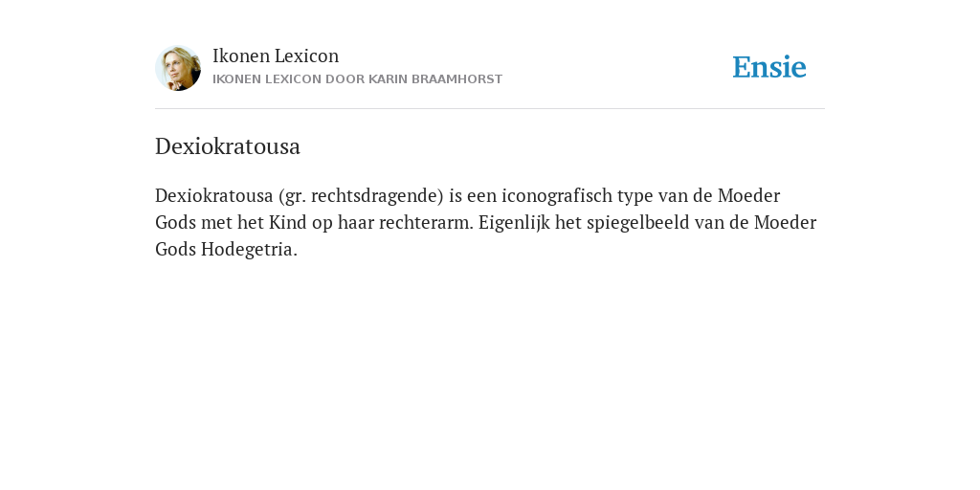Click the word 'type' in the first line

635,196
